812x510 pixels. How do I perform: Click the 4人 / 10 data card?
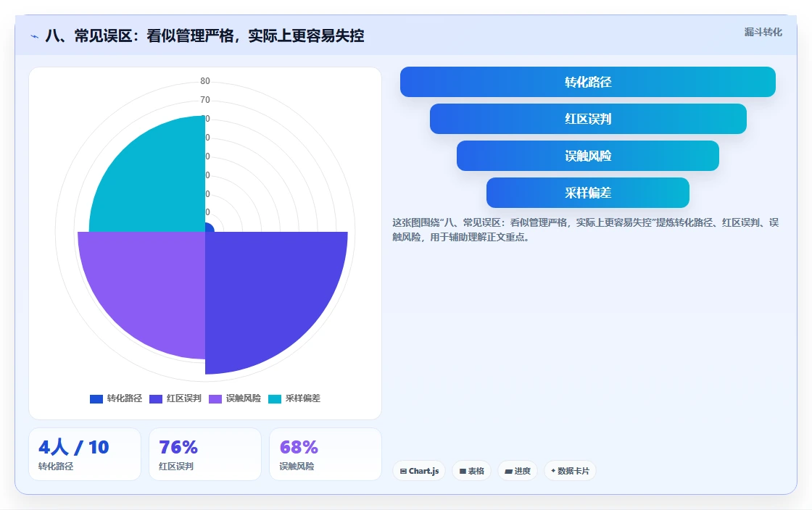click(85, 454)
